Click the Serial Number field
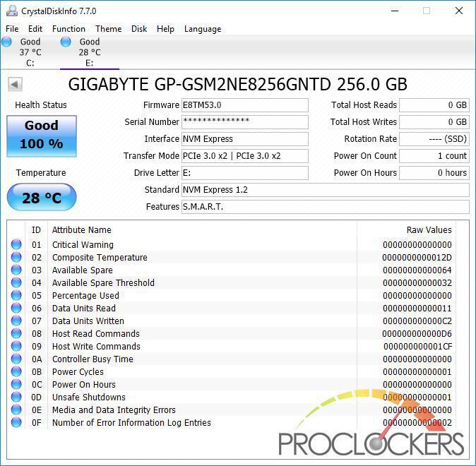Screen dimensions: 476x466 (244, 122)
